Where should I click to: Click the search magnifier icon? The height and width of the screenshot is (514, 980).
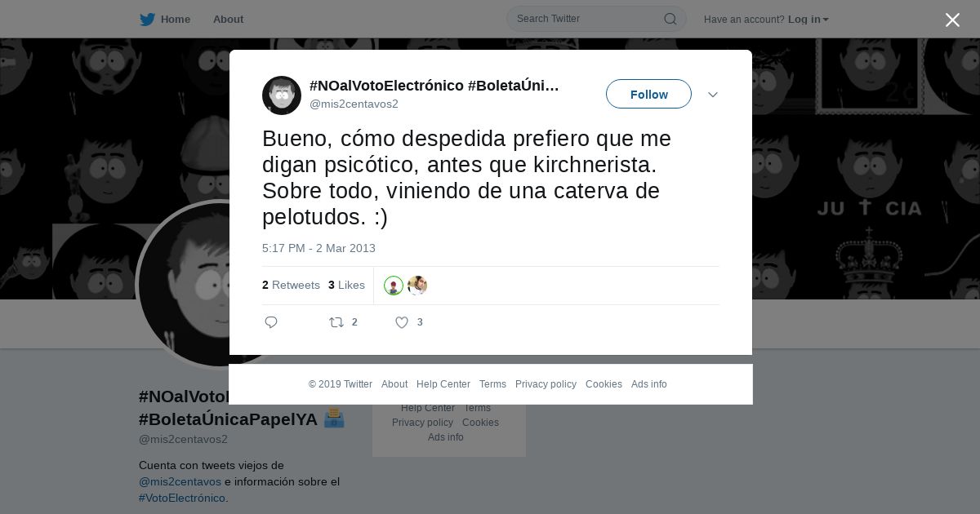tap(670, 19)
